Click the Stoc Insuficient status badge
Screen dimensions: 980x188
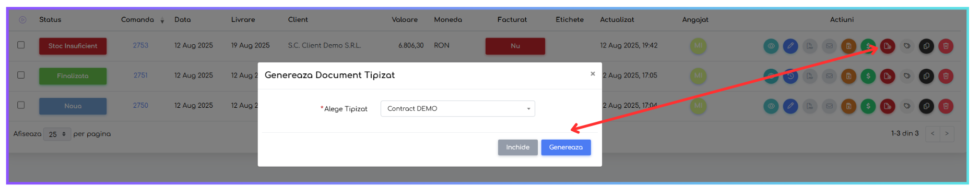pos(73,46)
